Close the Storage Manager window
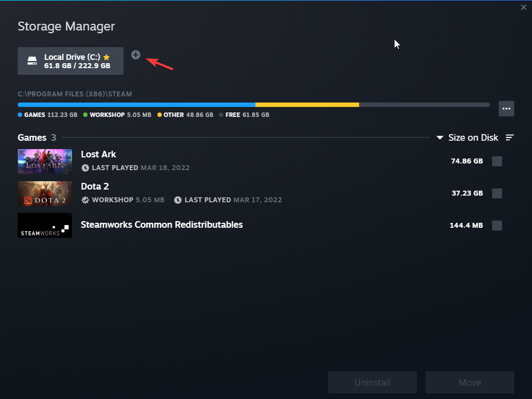Screen dimensions: 532x399 (x=524, y=7)
